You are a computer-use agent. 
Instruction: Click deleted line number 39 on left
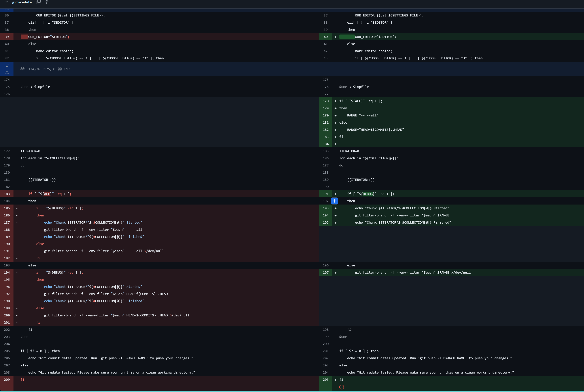tap(7, 37)
